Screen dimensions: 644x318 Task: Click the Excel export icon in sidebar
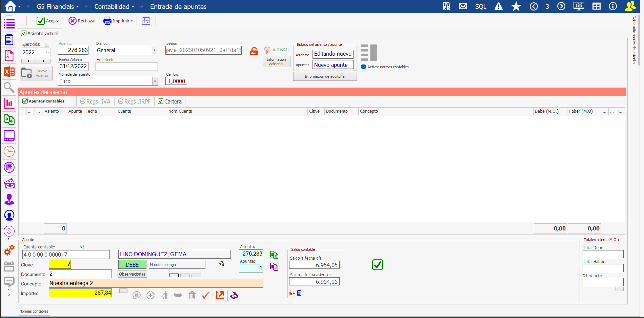click(x=9, y=72)
